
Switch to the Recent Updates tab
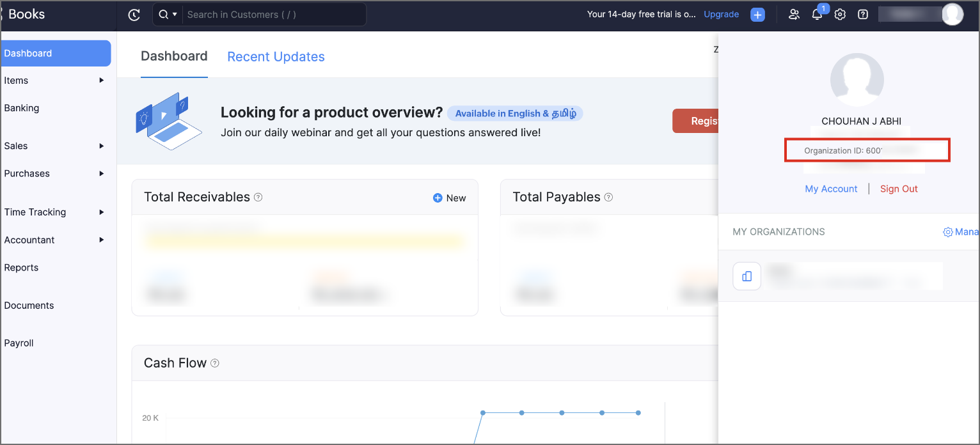[276, 57]
